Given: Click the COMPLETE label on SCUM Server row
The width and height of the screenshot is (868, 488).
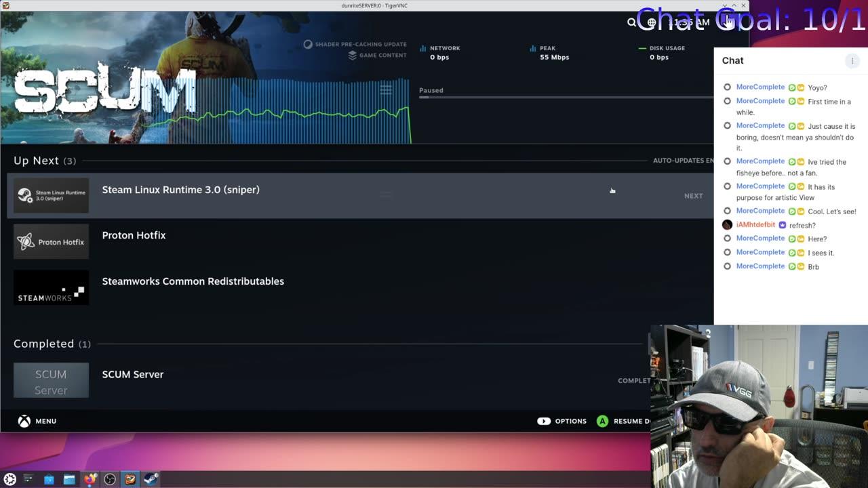Looking at the screenshot, I should click(x=633, y=380).
